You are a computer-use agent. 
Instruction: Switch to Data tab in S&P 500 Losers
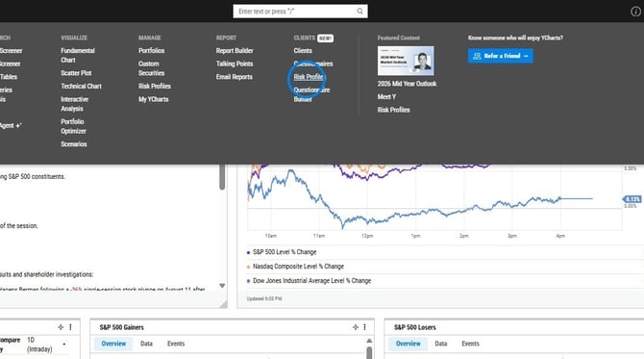pyautogui.click(x=440, y=344)
